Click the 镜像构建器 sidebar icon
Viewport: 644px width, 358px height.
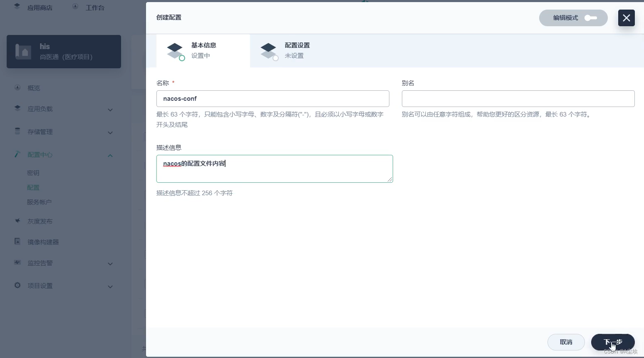[x=17, y=241]
